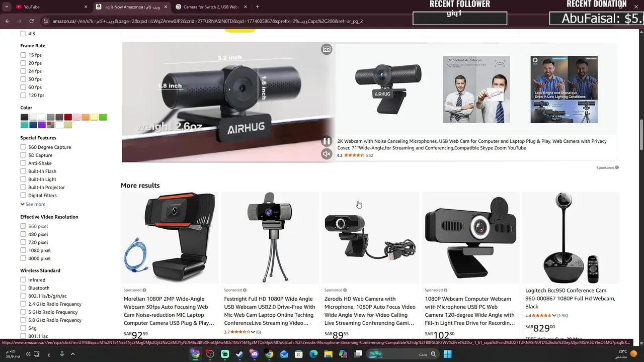Viewport: 644px width, 362px height.
Task: Open the 1080P Webcam Computer Webcam listing
Action: point(470,311)
